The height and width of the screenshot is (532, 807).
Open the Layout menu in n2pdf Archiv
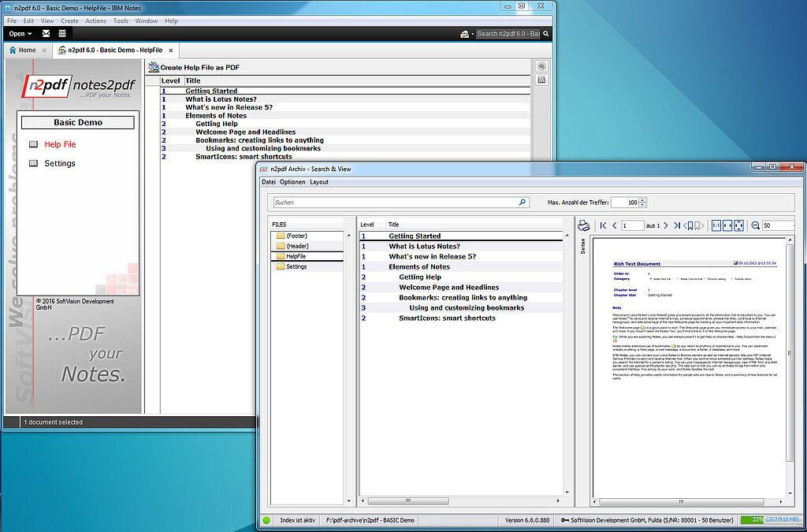pyautogui.click(x=319, y=182)
